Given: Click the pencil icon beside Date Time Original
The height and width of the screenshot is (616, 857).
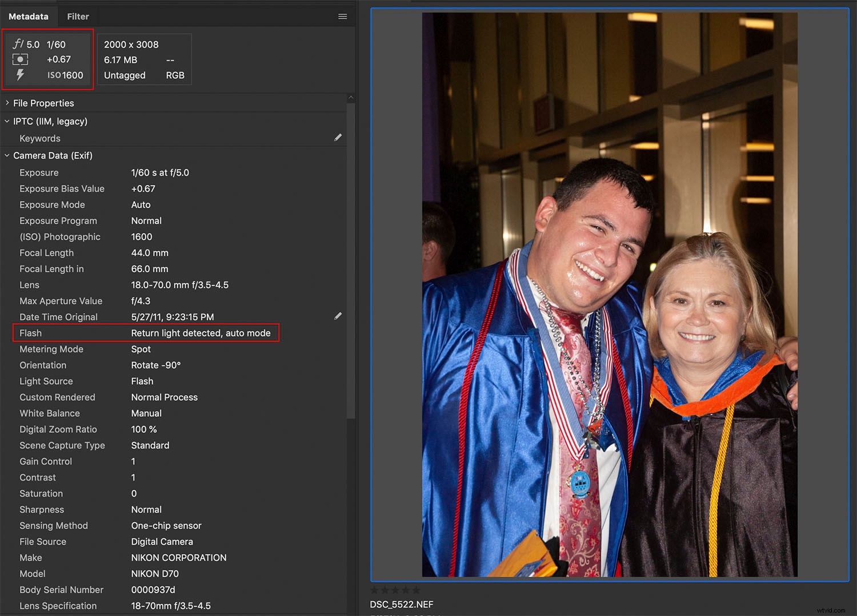Looking at the screenshot, I should 338,316.
